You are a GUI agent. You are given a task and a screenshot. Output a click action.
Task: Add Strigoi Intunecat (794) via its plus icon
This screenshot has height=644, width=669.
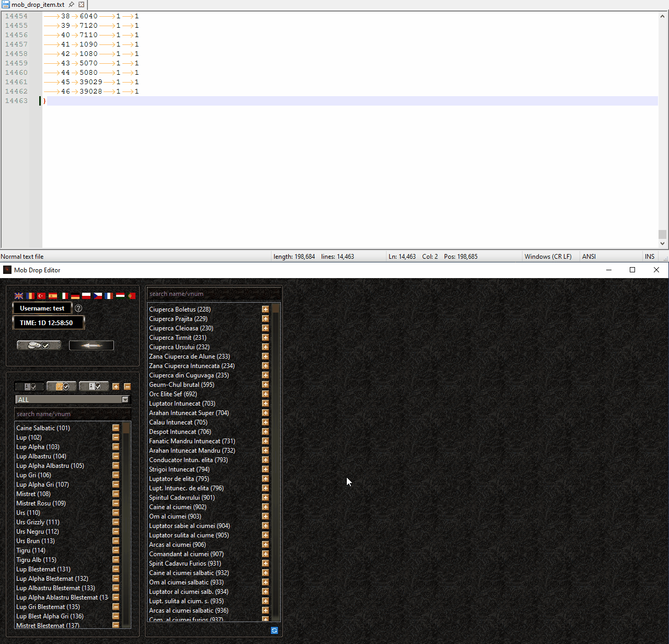pos(265,469)
